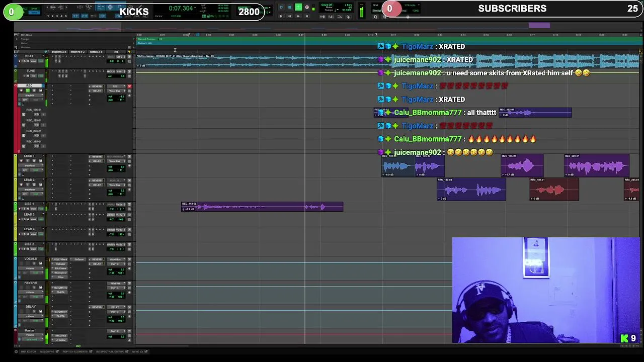
Task: Select the Grabber tool
Action: (120, 7)
